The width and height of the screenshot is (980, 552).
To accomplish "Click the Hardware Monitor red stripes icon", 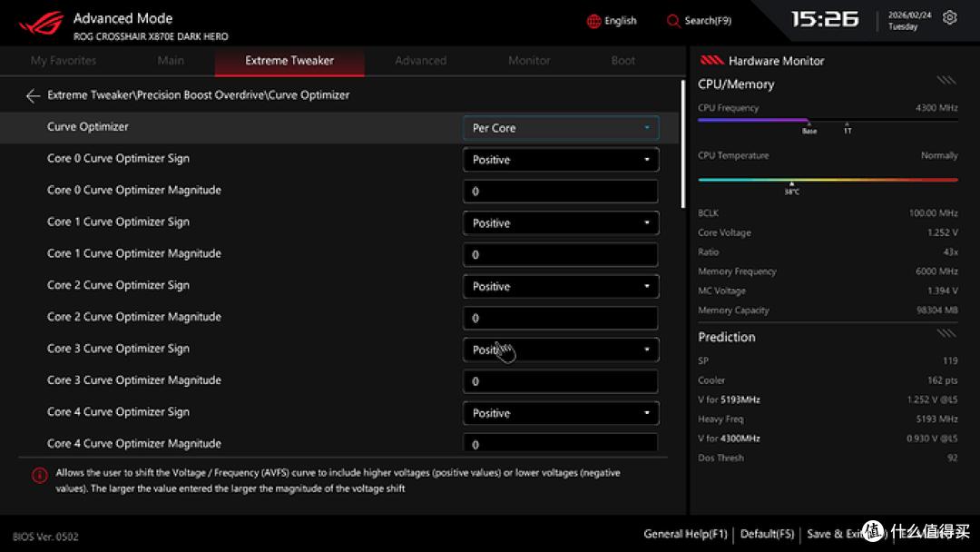I will [x=712, y=60].
